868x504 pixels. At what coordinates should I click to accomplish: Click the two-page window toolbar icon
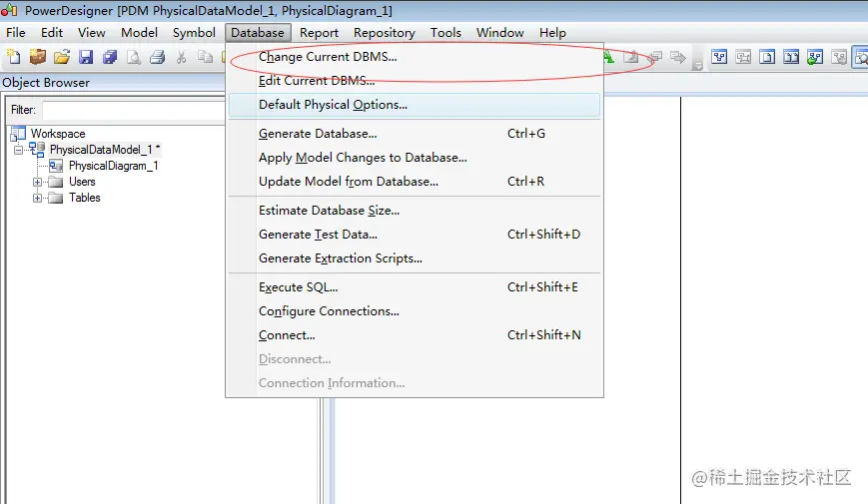(791, 57)
